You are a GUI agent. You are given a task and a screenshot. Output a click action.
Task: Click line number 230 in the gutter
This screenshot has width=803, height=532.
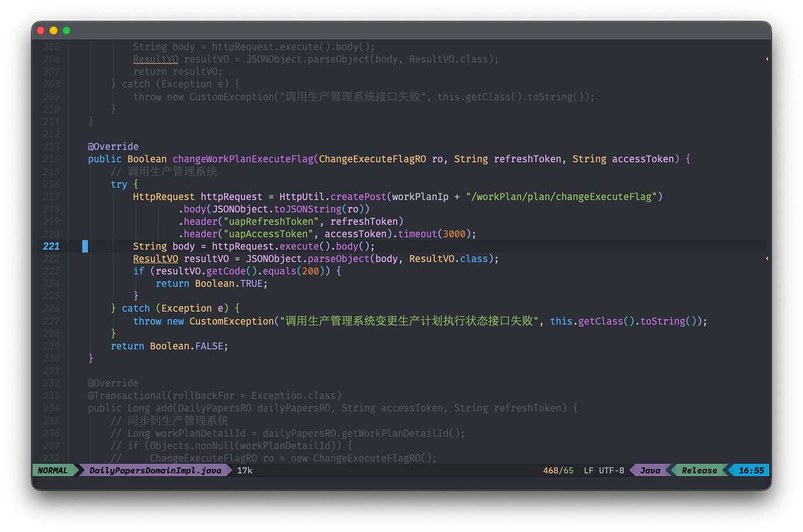tap(51, 358)
